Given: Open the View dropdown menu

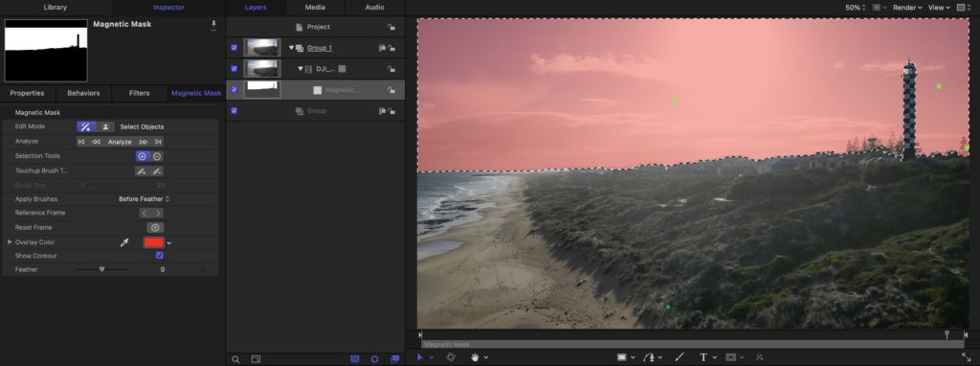Looking at the screenshot, I should pos(939,8).
